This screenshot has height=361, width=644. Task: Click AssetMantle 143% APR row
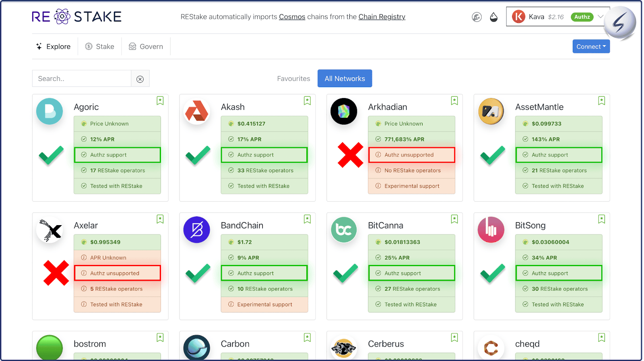tap(559, 139)
